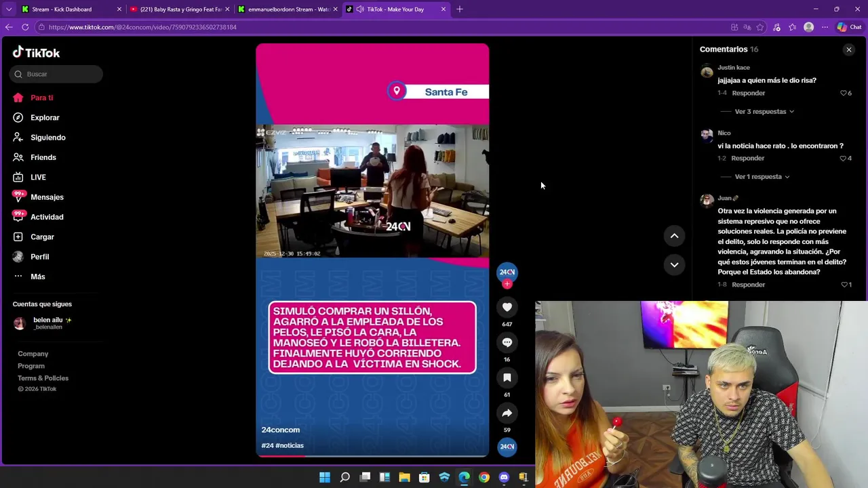Open Discord from taskbar
This screenshot has width=868, height=488.
click(x=503, y=477)
